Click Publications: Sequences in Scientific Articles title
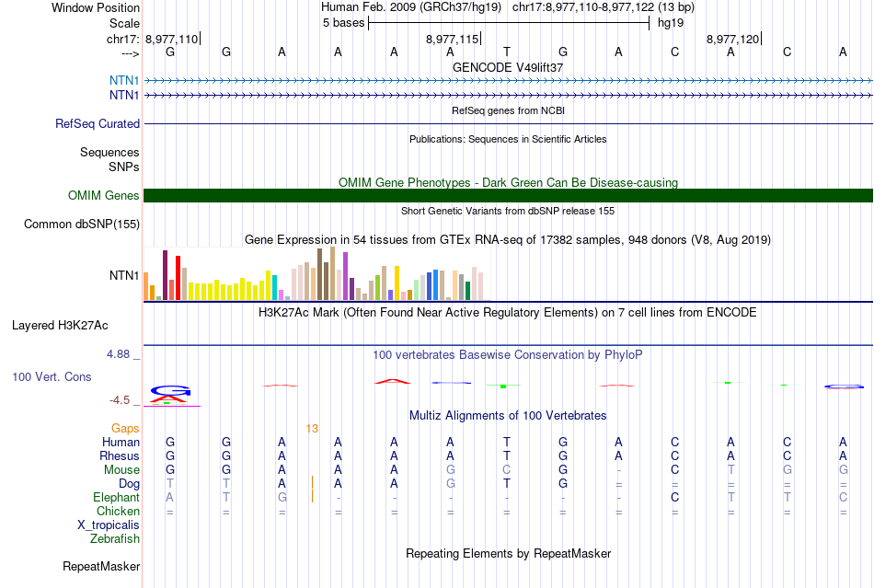 [x=508, y=139]
